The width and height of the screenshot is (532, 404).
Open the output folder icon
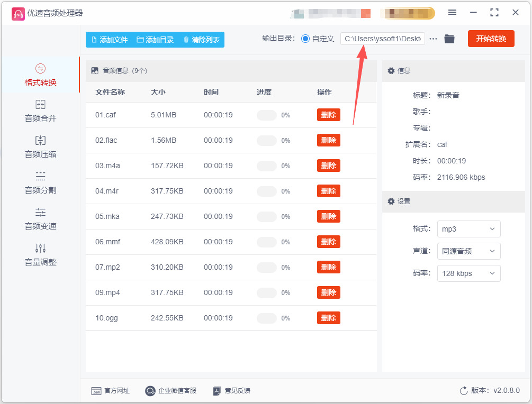(x=449, y=39)
